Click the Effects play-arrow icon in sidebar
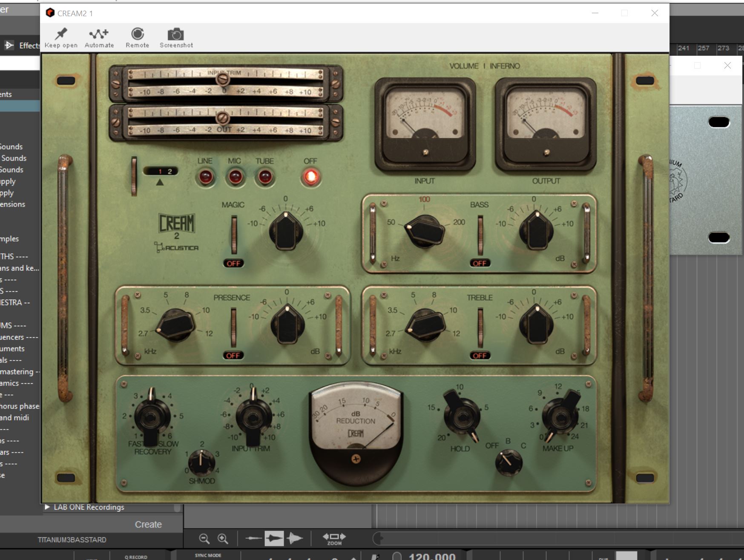The image size is (744, 560). [x=9, y=45]
